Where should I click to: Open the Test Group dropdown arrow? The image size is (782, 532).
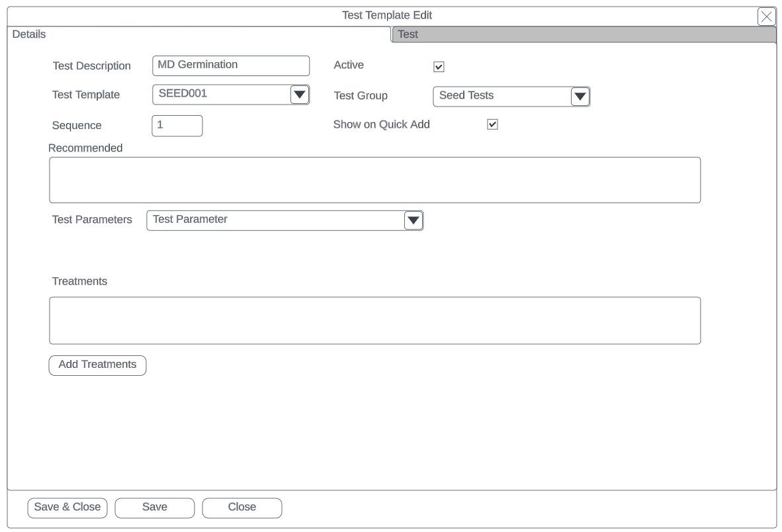(x=580, y=96)
